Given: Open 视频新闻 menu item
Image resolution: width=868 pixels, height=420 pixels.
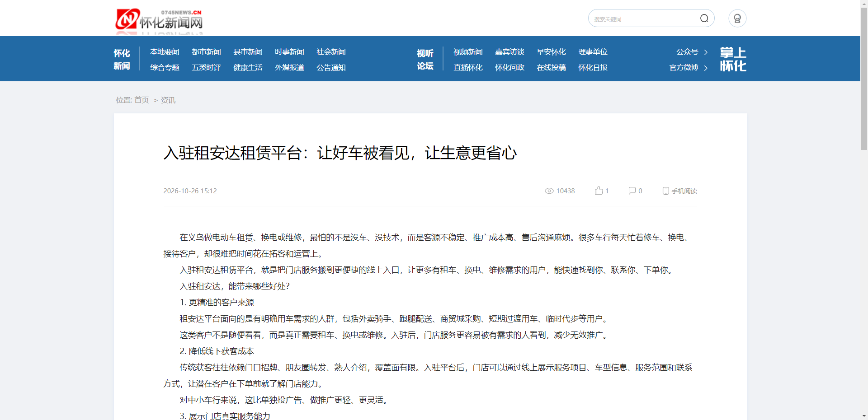Looking at the screenshot, I should [x=468, y=52].
